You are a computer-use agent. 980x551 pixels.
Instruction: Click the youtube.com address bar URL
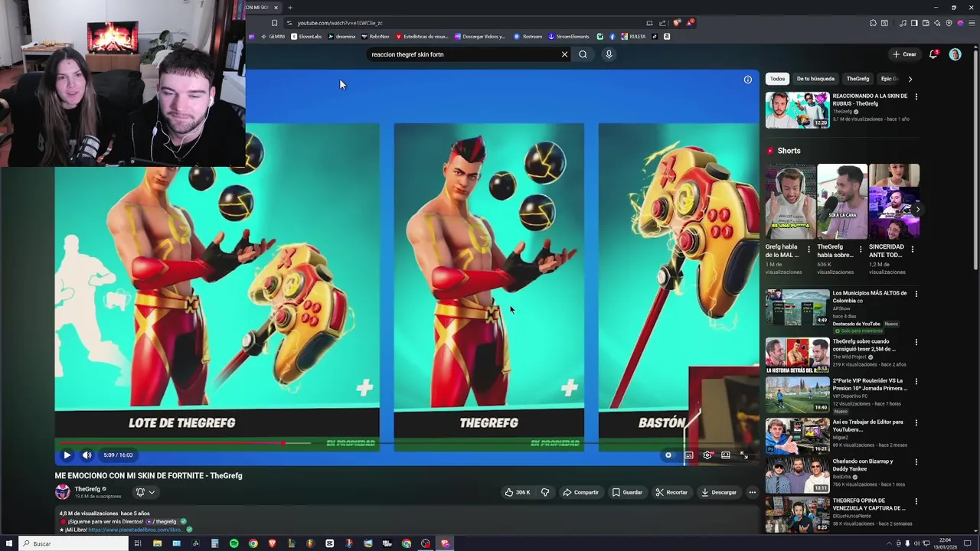339,23
